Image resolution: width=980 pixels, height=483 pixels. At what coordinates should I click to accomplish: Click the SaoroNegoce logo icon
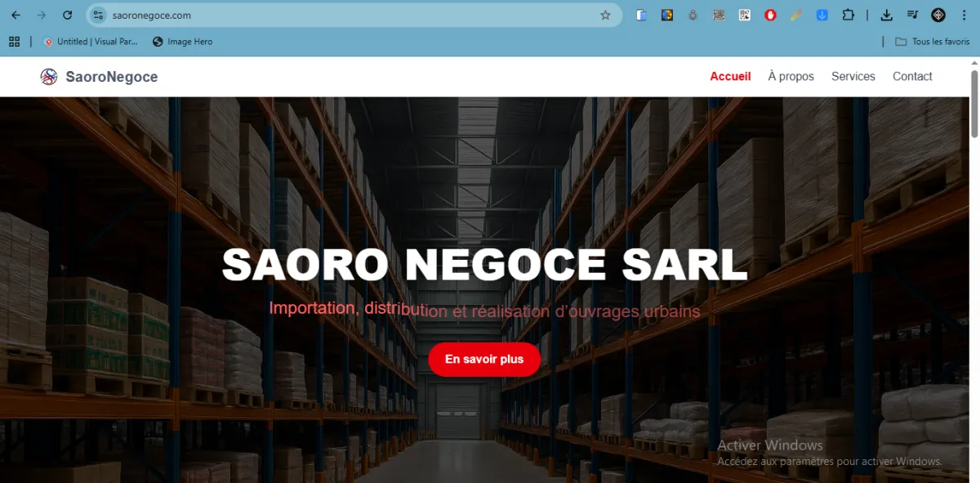(x=49, y=77)
